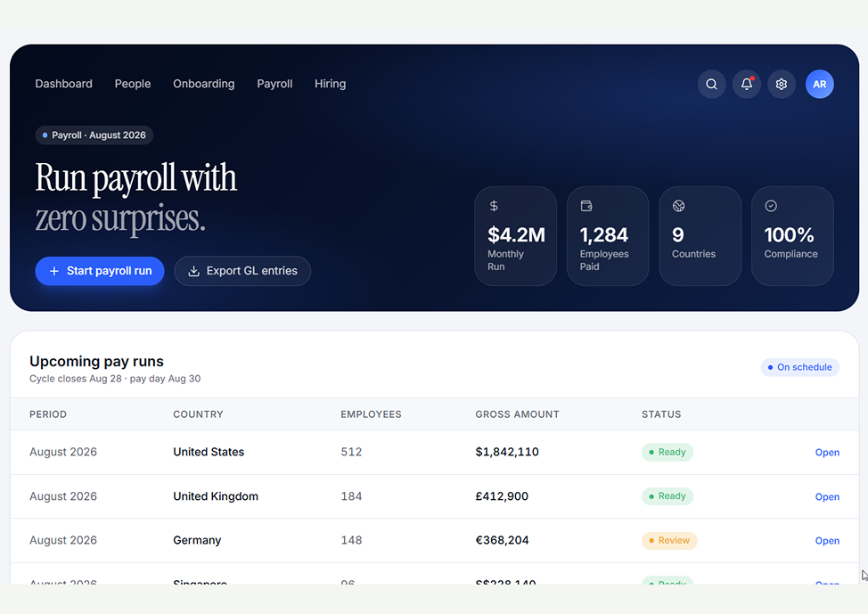
Task: Click Export GL entries button
Action: point(242,271)
